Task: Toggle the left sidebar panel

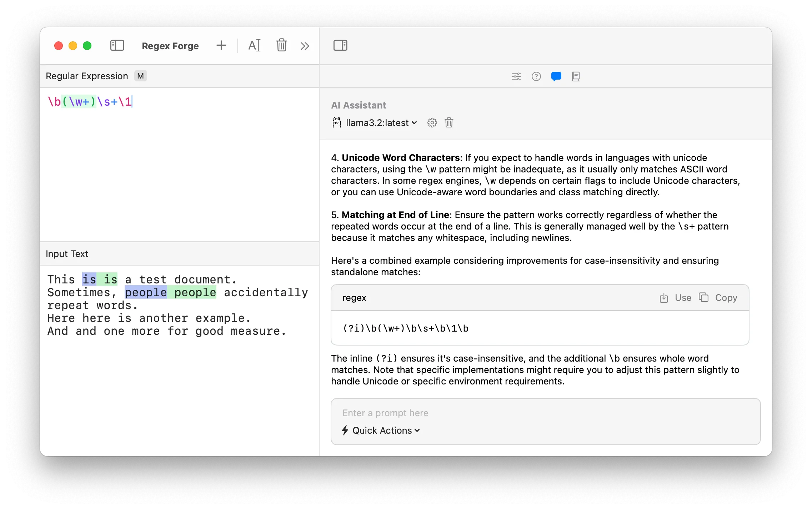Action: point(117,45)
